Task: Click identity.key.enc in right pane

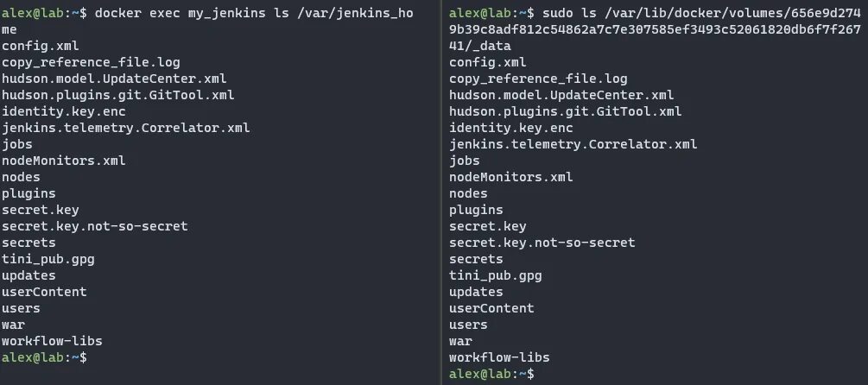Action: pos(511,128)
